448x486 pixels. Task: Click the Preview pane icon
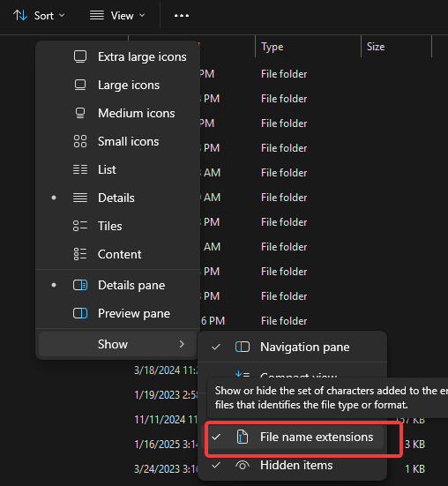[80, 314]
